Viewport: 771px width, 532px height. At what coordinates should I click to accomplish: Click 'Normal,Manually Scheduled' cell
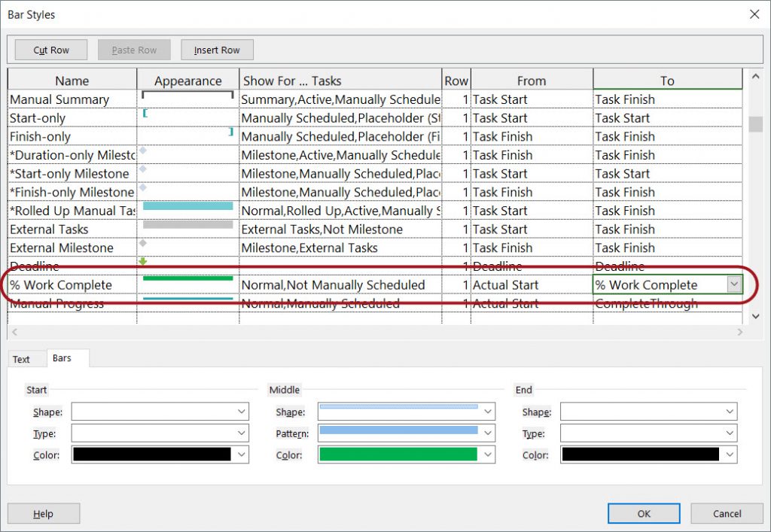340,303
